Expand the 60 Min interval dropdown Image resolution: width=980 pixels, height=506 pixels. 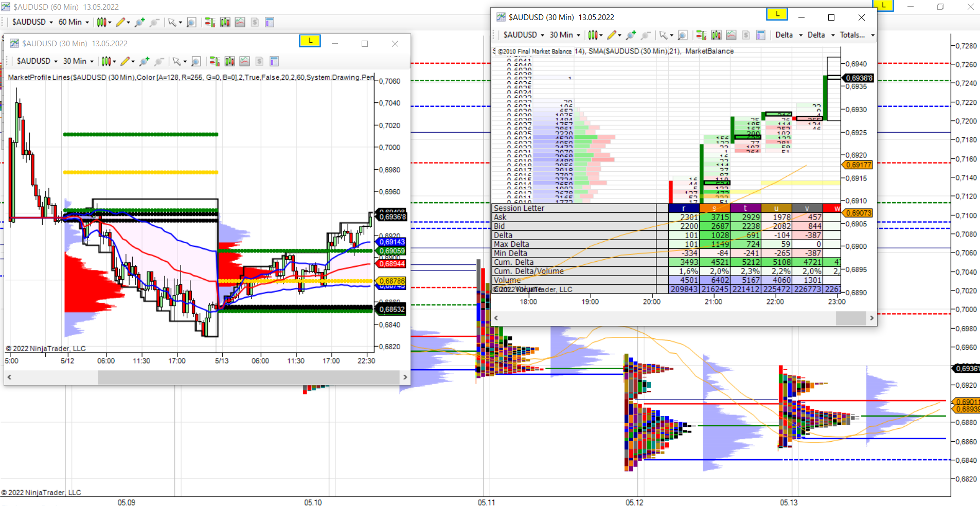tap(74, 22)
